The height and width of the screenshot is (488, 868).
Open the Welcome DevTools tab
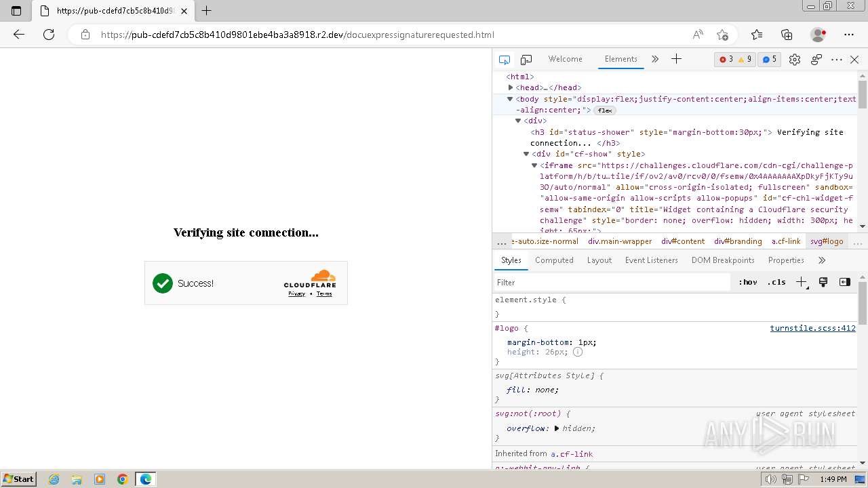(x=565, y=59)
